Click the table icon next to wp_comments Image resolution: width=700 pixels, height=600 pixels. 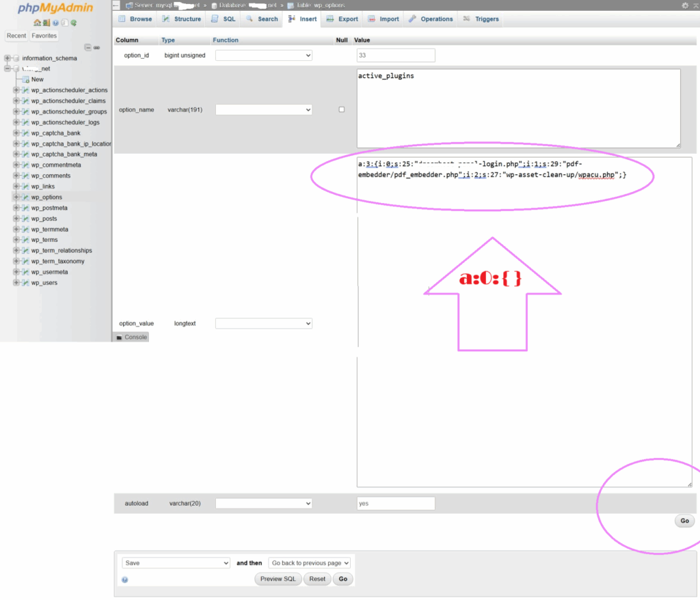[25, 176]
